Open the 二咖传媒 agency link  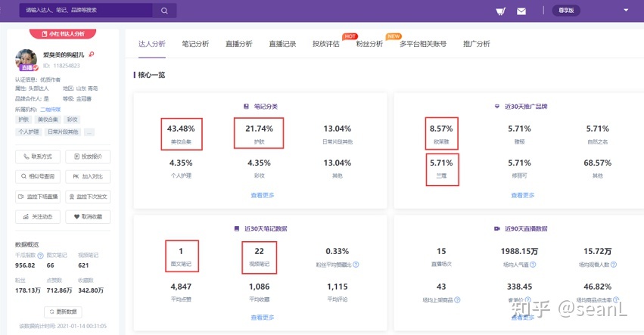51,110
